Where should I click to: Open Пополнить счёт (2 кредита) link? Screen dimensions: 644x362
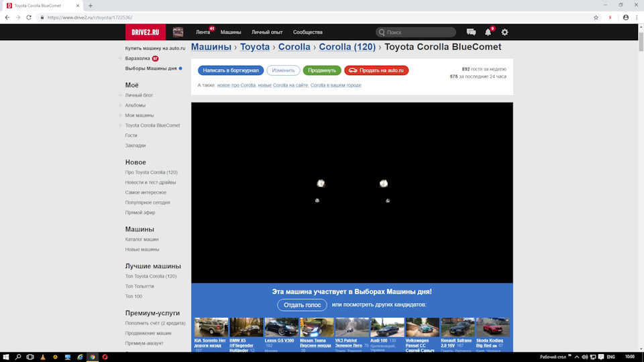(x=155, y=323)
